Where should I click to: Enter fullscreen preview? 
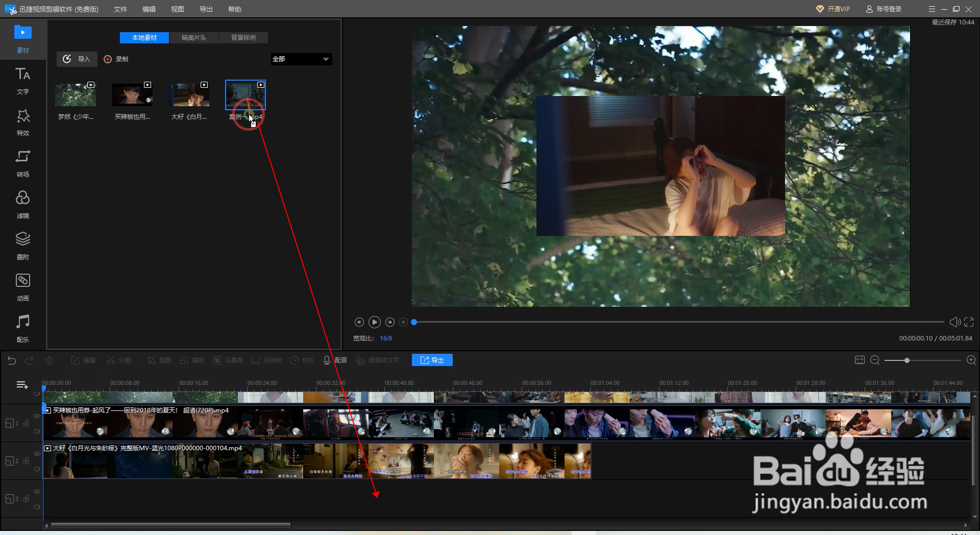(969, 322)
